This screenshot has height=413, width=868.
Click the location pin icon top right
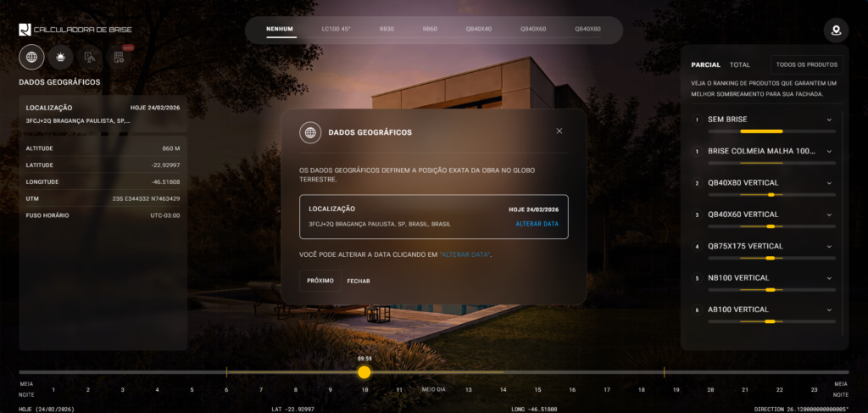[836, 31]
